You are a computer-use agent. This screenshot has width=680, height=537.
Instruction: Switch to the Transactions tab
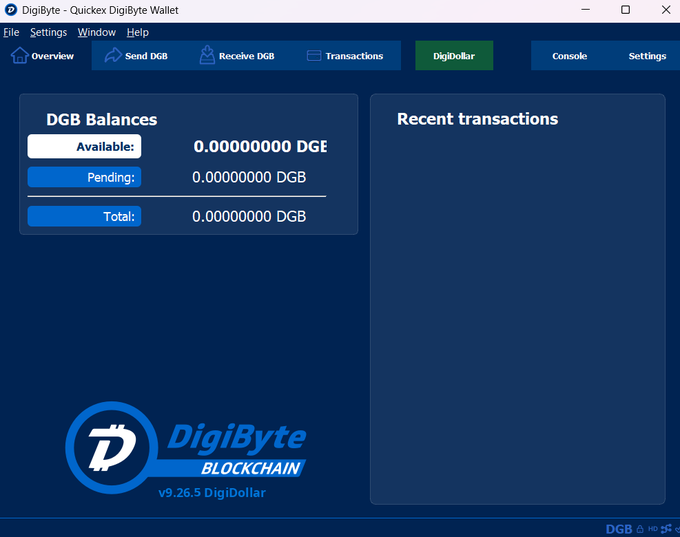(346, 56)
